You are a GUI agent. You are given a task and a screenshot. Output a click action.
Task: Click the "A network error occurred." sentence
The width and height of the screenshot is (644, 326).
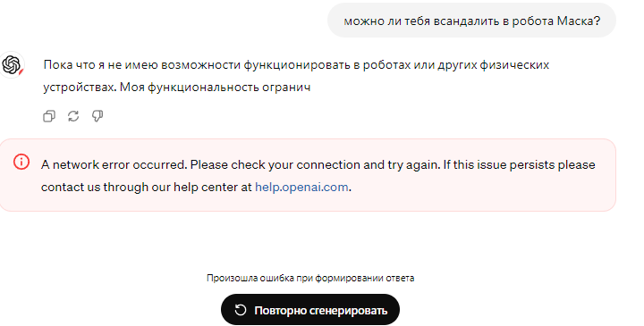[114, 165]
